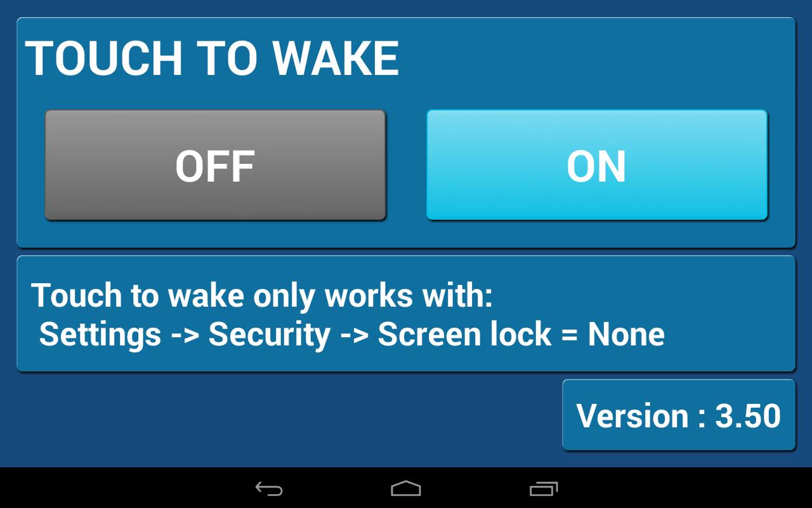Turn touch to wake ON
Image resolution: width=812 pixels, height=508 pixels.
[x=597, y=165]
